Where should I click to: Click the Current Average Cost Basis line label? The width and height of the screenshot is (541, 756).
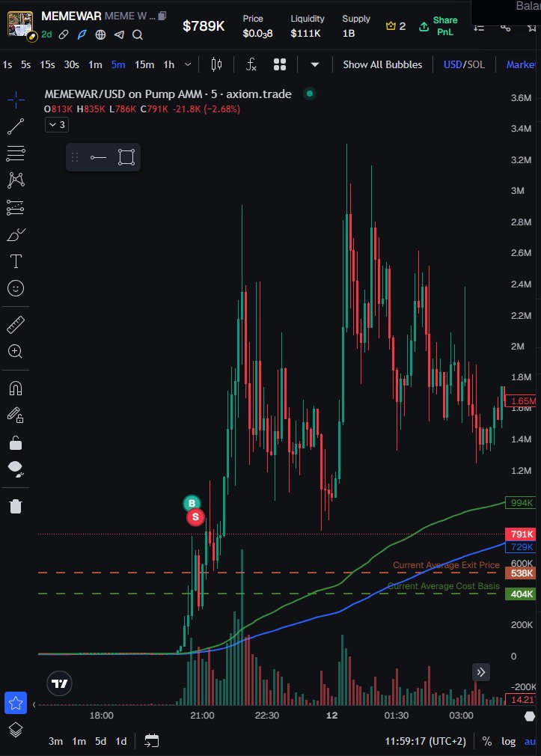click(443, 586)
